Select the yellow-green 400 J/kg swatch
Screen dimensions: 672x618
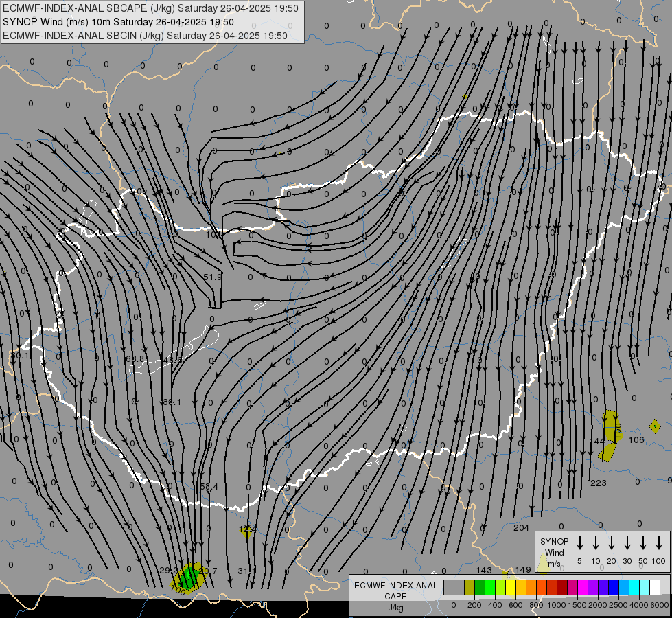coord(500,588)
